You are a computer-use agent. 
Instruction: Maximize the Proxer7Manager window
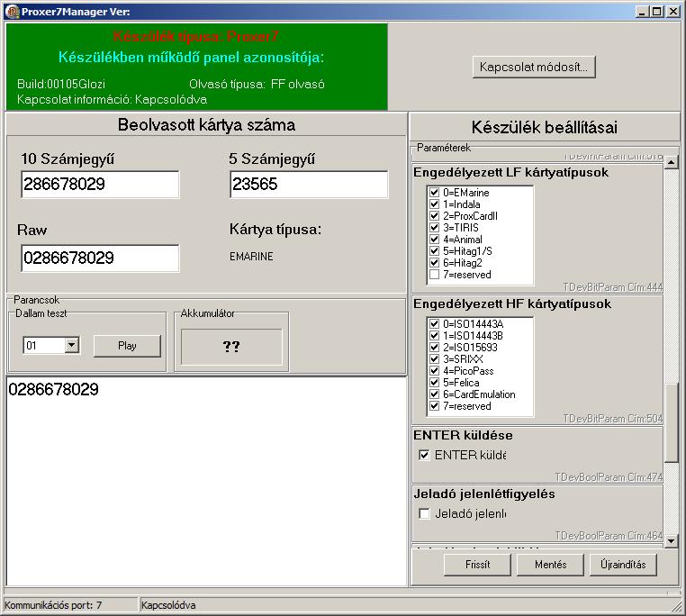[656, 12]
